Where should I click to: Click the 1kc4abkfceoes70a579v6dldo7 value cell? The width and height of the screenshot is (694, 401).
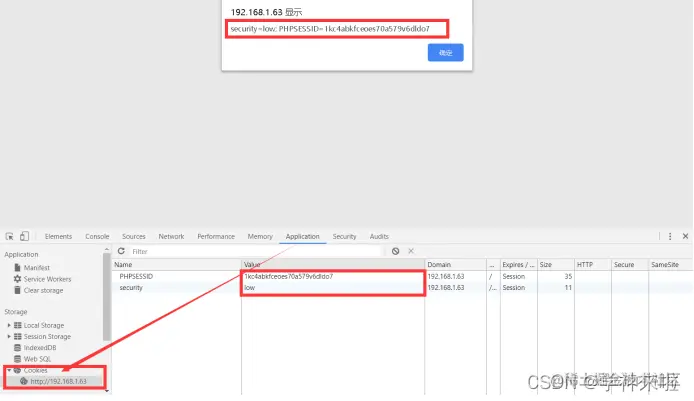coord(333,276)
